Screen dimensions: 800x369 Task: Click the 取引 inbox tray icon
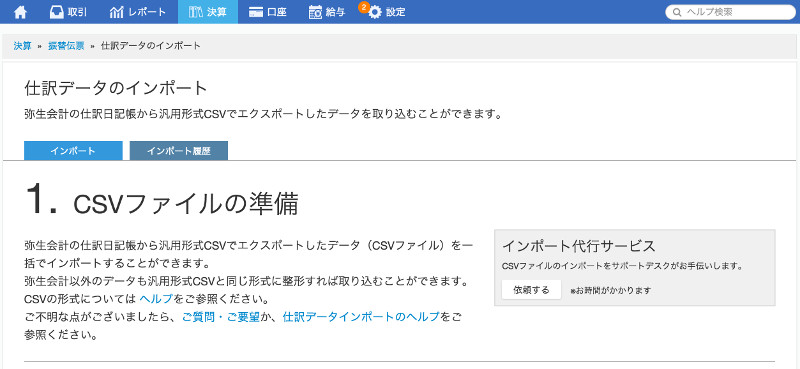pos(57,12)
